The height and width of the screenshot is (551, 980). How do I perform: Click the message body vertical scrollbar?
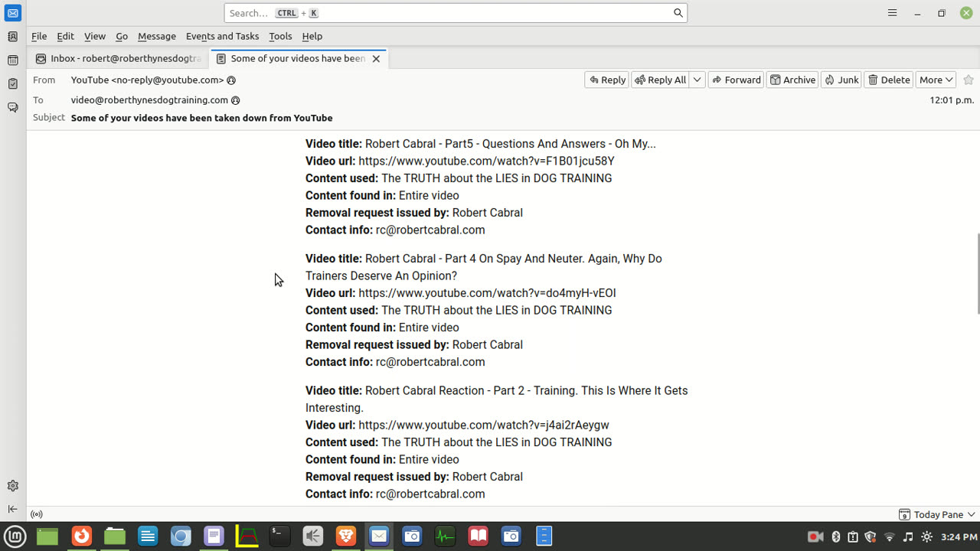click(978, 274)
